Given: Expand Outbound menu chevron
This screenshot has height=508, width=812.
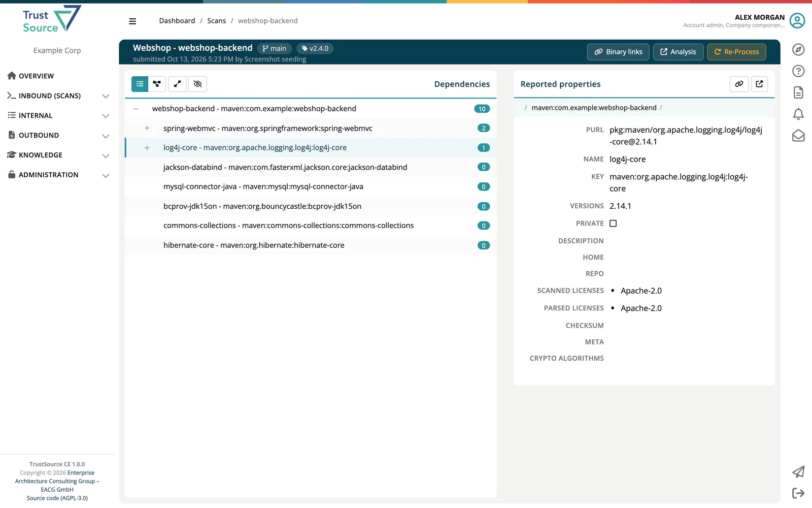Looking at the screenshot, I should [x=106, y=136].
